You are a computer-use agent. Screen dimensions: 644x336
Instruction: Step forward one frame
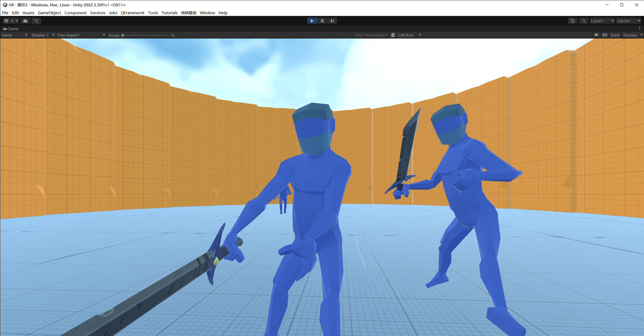332,21
